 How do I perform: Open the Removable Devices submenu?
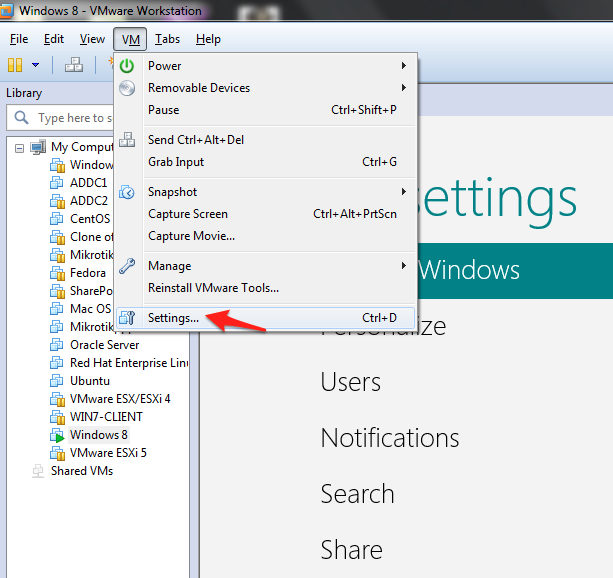[x=265, y=88]
